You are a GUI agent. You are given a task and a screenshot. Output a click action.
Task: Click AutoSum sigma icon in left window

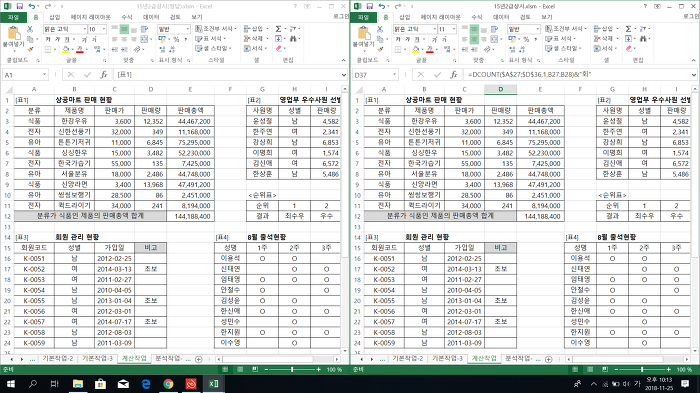[278, 29]
